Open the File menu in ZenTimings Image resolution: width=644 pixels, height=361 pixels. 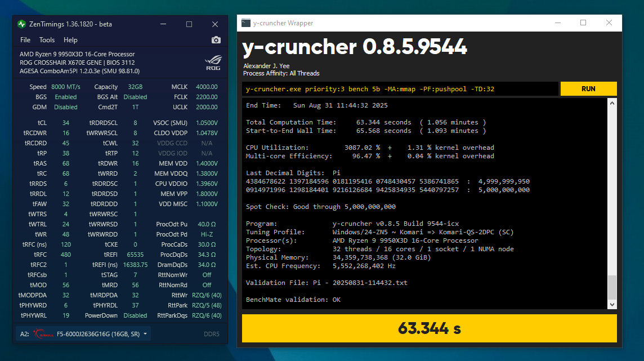(x=25, y=40)
